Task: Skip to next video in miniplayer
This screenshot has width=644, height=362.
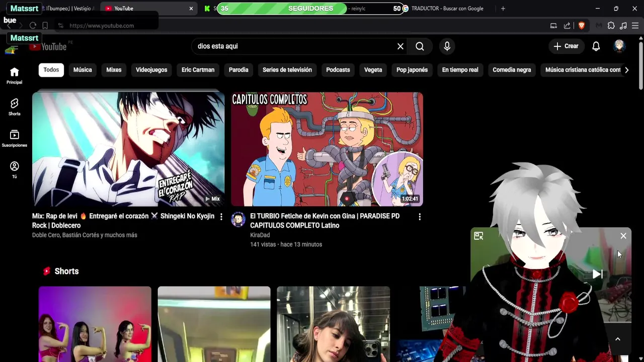Action: 597,274
